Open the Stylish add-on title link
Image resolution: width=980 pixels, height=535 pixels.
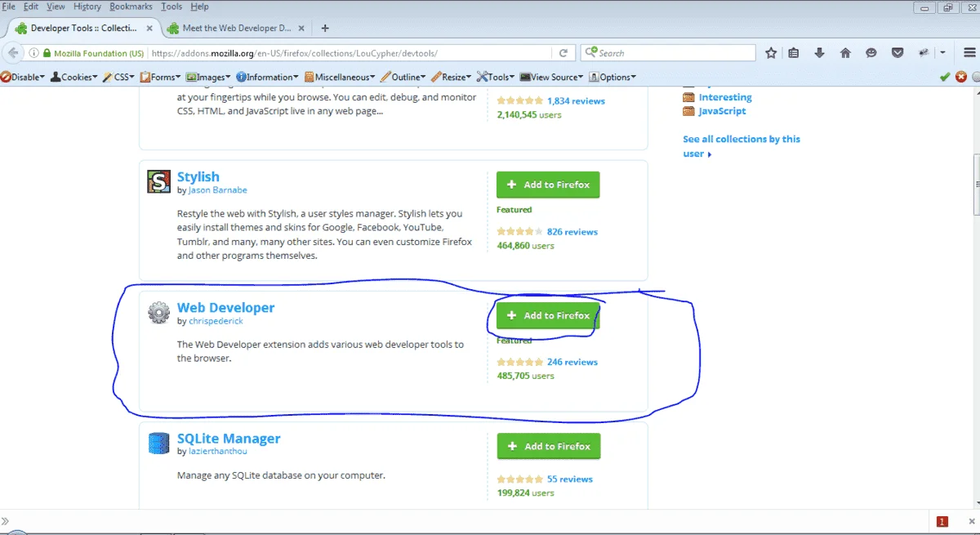[198, 176]
